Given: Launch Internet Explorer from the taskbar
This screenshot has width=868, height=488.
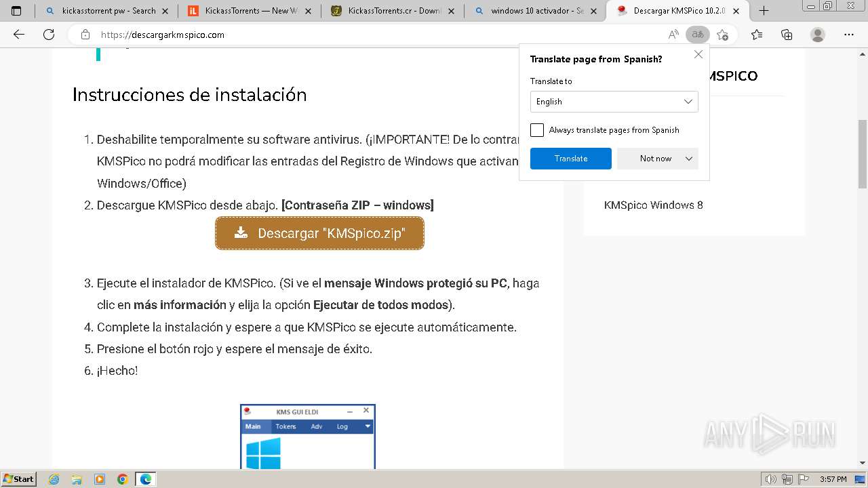Looking at the screenshot, I should (54, 479).
